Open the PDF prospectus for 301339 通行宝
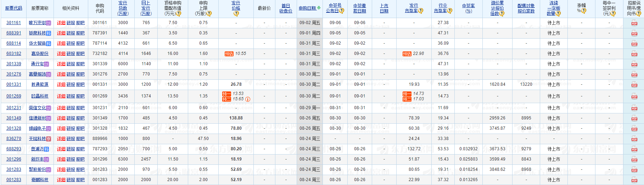Image resolution: width=644 pixels, height=185 pixels. point(634,64)
